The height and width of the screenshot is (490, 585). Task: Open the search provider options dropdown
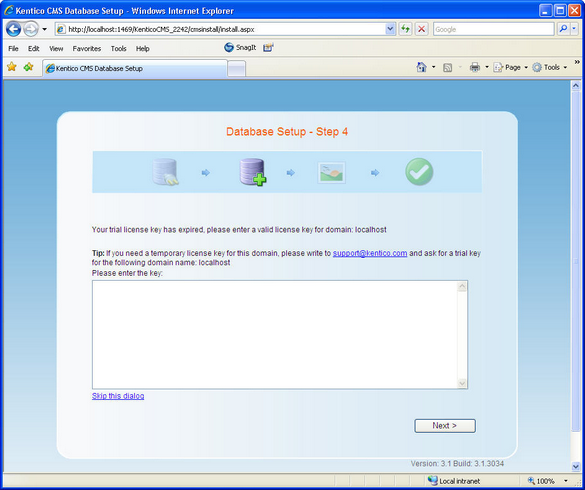click(x=574, y=29)
